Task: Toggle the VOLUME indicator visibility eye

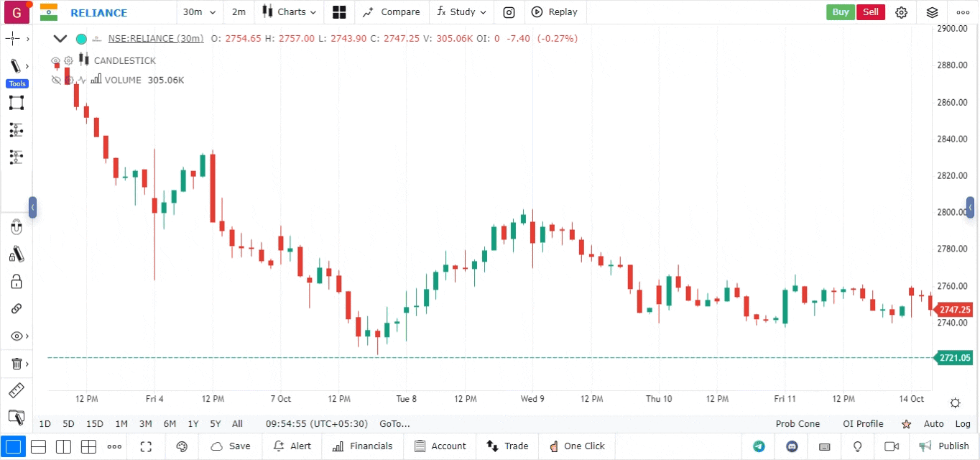Action: click(56, 80)
